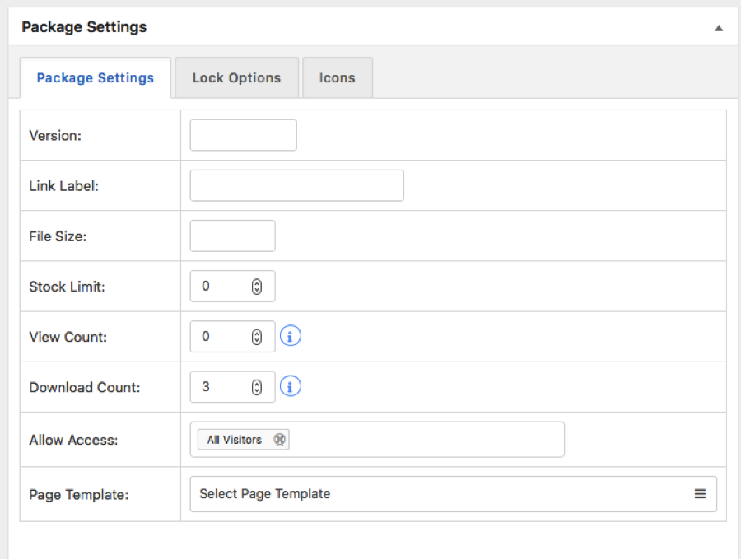Click the File Size input box
This screenshot has height=560, width=741.
click(232, 236)
